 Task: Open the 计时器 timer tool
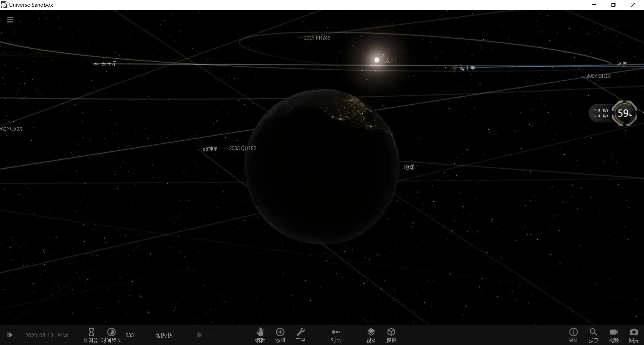pos(91,335)
